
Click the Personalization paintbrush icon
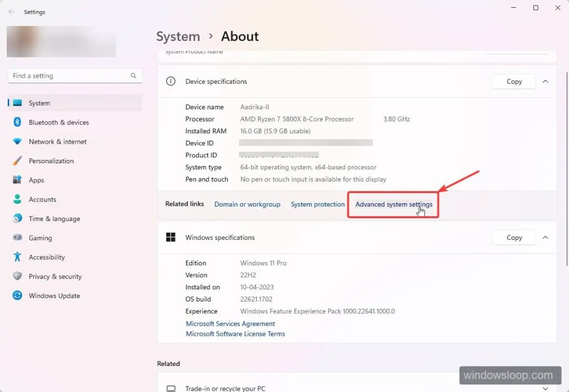point(17,160)
